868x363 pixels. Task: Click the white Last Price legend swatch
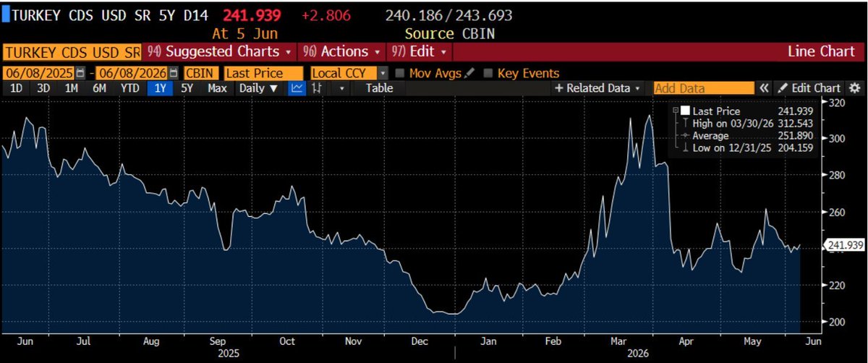click(684, 111)
